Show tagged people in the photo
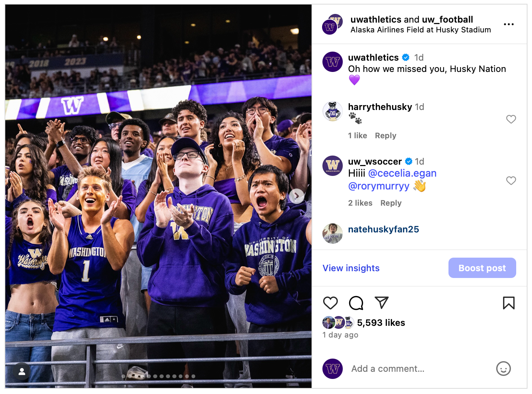532x394 pixels. (x=22, y=372)
